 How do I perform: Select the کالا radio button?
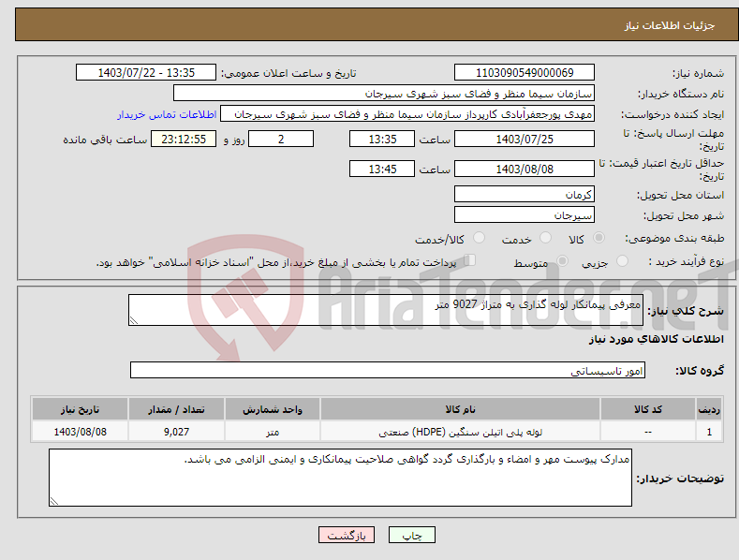coord(599,238)
